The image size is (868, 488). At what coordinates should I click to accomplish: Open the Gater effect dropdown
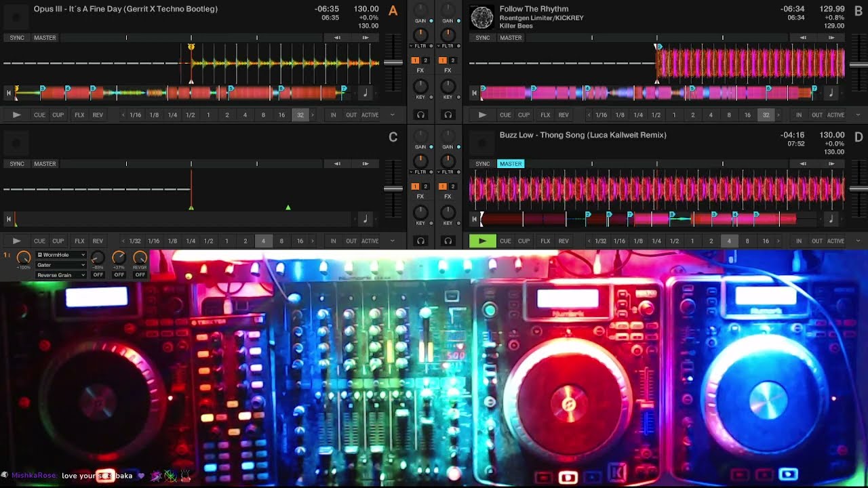61,265
